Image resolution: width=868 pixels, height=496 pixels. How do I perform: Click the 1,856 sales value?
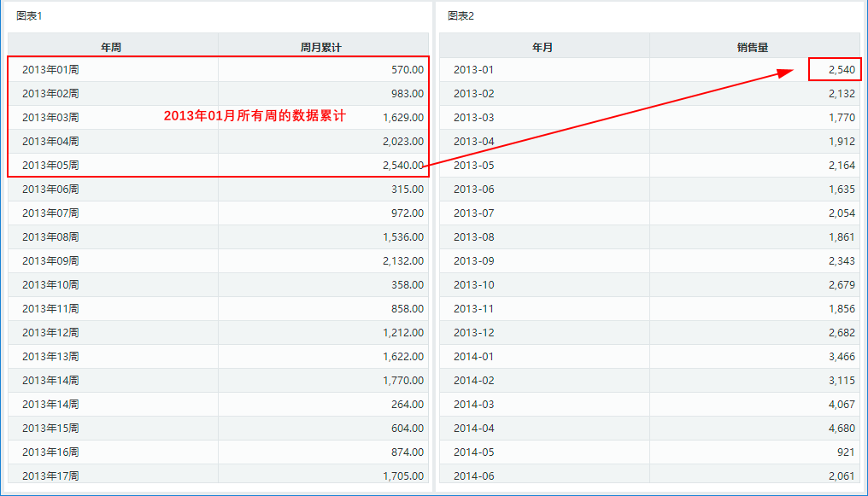click(x=842, y=308)
